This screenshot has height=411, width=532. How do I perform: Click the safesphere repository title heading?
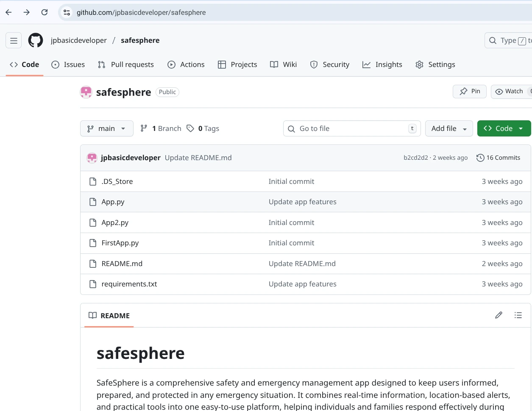[x=123, y=92]
